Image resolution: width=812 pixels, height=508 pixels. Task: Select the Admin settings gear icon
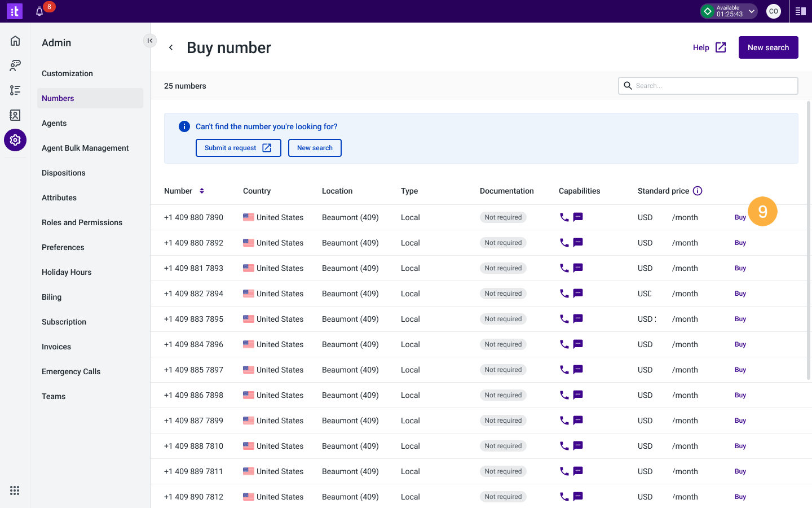pos(15,140)
